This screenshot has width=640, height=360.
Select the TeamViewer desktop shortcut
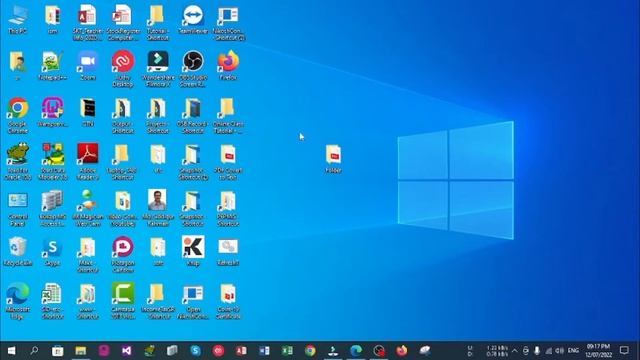193,19
